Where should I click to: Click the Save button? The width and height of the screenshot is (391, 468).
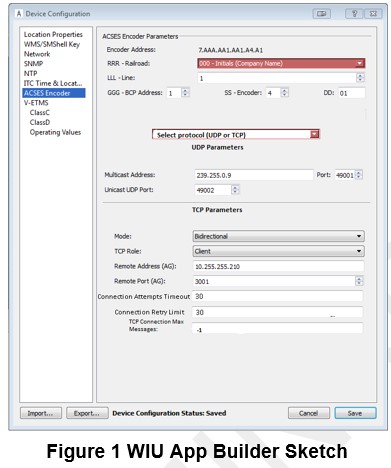pyautogui.click(x=355, y=413)
